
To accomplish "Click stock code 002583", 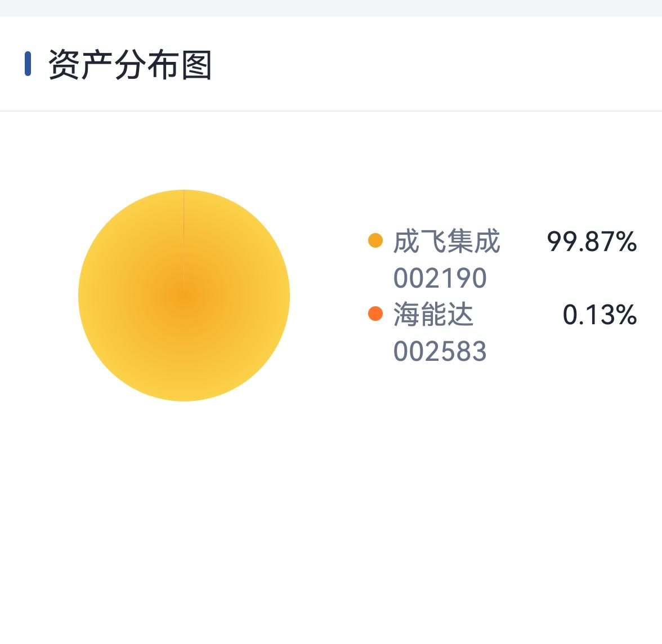I will tap(440, 351).
